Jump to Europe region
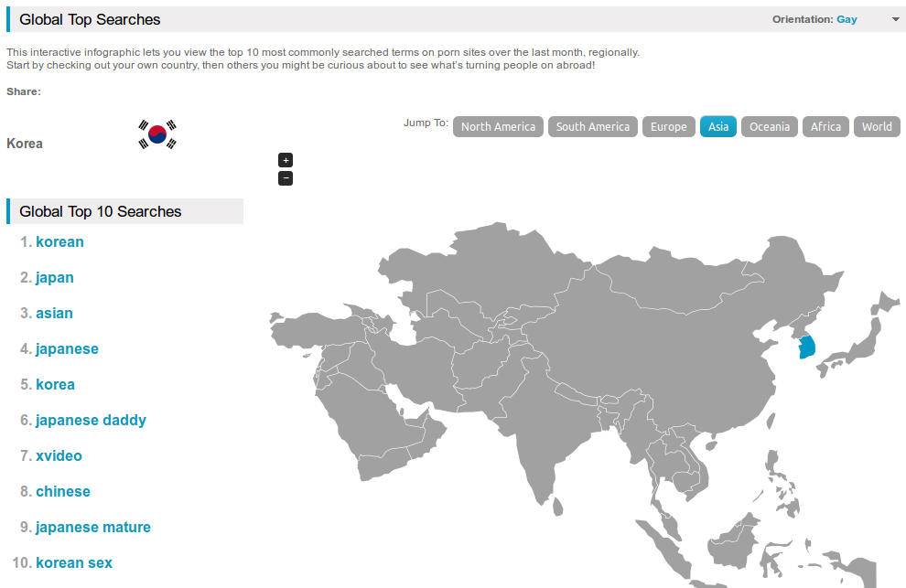This screenshot has height=588, width=906. (x=668, y=127)
